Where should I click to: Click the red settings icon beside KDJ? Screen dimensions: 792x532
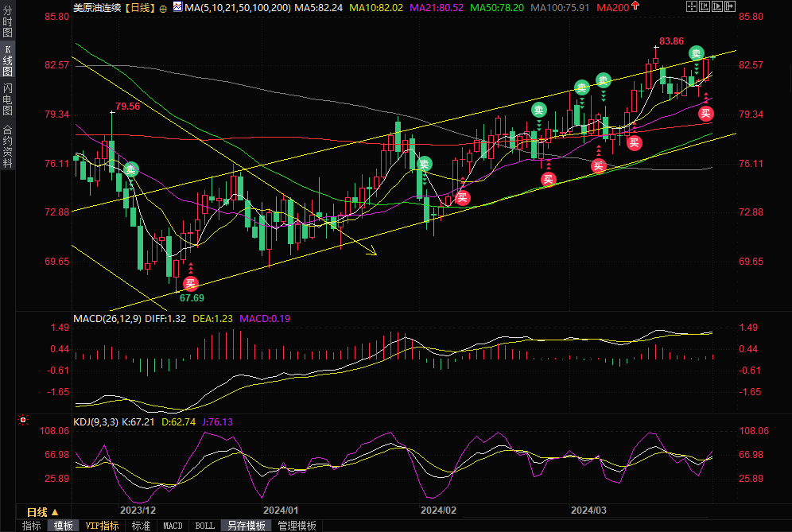(23, 419)
